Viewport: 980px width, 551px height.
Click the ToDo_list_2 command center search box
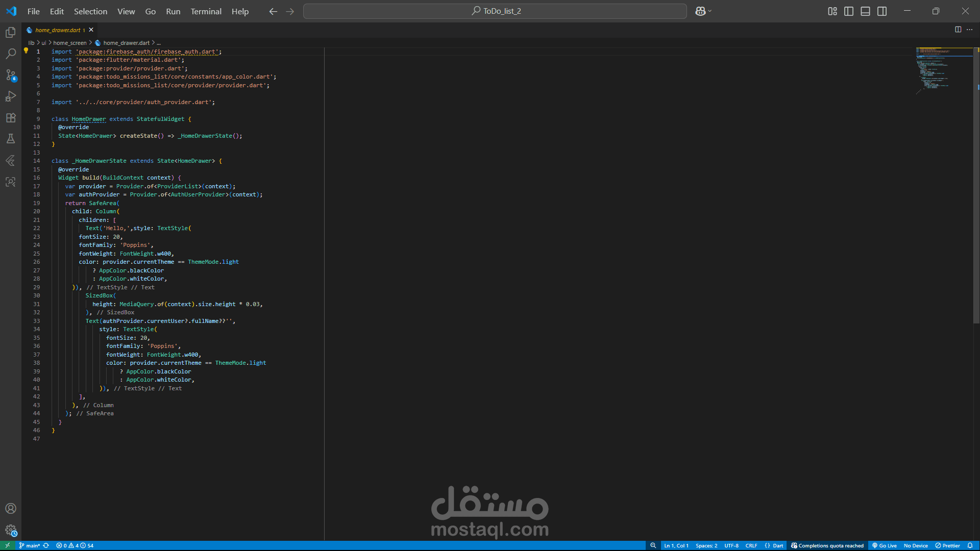tap(495, 11)
